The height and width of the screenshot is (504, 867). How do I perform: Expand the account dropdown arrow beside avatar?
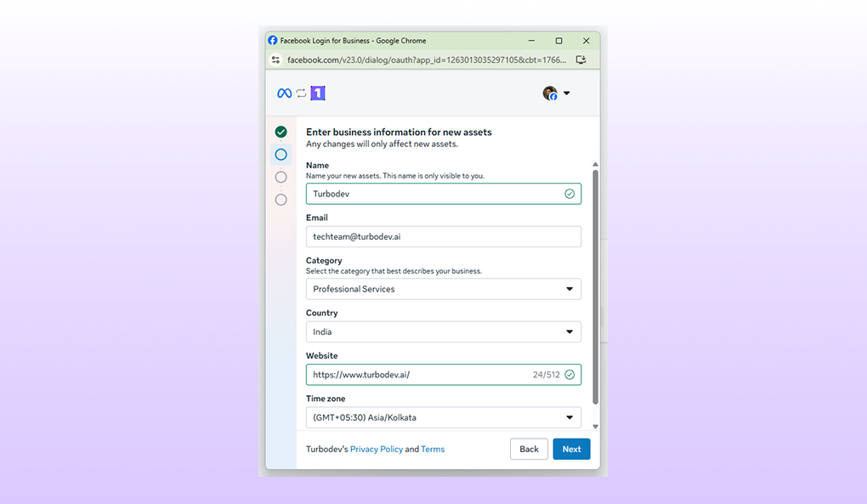[x=567, y=93]
